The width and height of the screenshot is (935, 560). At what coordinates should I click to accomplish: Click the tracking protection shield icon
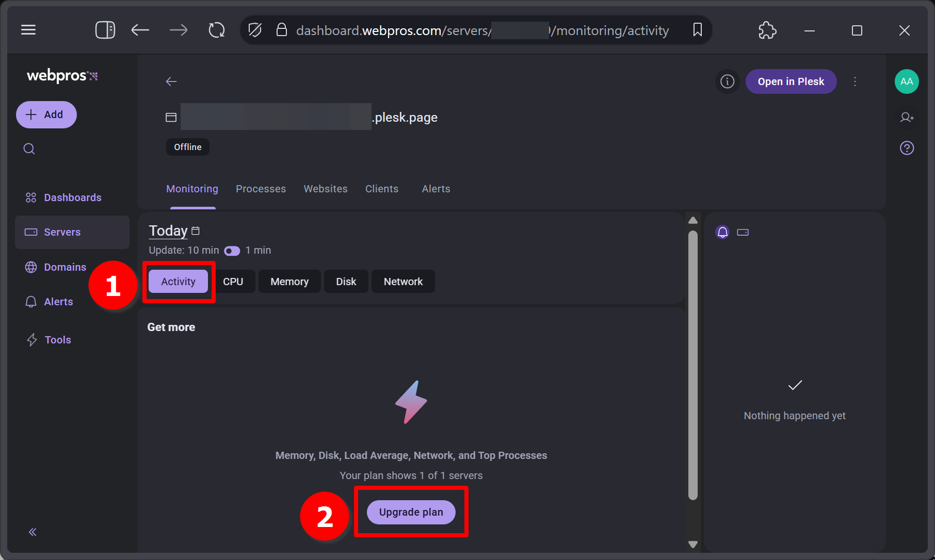point(255,30)
